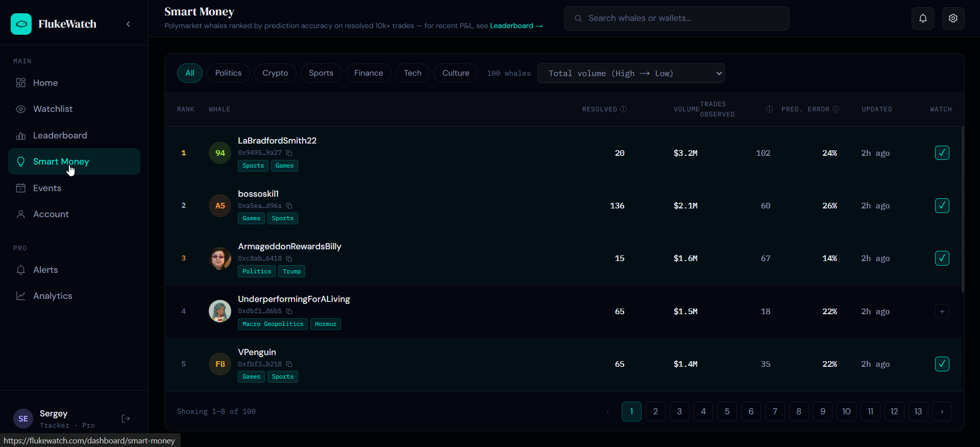Click the Pred. Error info icon
The height and width of the screenshot is (447, 980).
[x=836, y=109]
